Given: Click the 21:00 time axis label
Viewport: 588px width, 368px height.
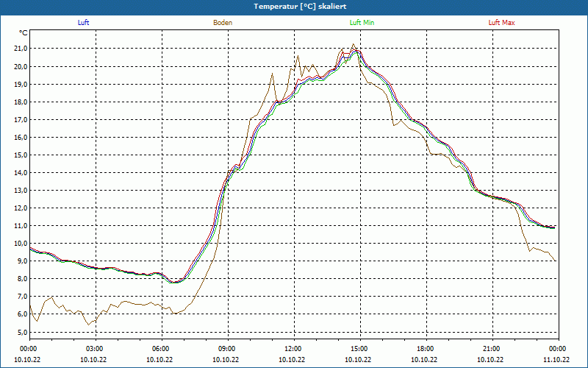Looking at the screenshot, I should pyautogui.click(x=492, y=349).
